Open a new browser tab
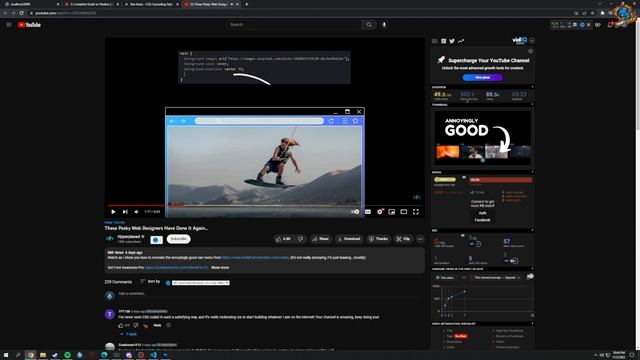Screen dimensions: 640x360 tap(247, 4)
